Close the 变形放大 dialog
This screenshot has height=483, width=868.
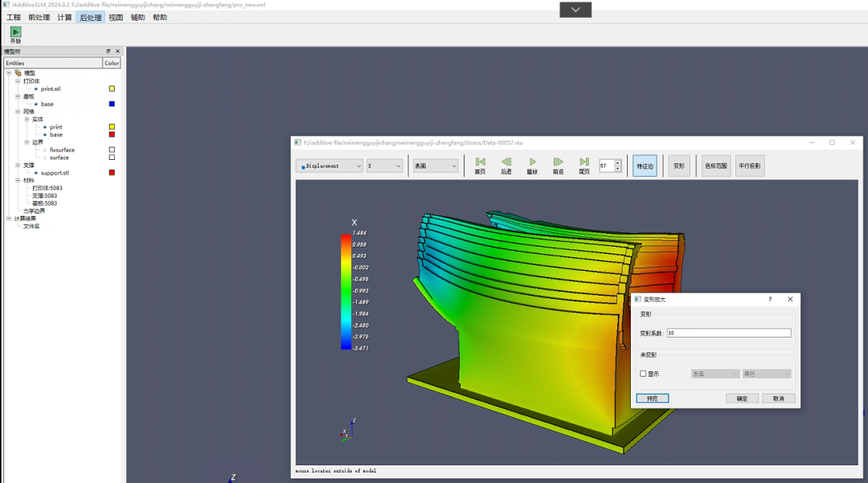(x=790, y=299)
